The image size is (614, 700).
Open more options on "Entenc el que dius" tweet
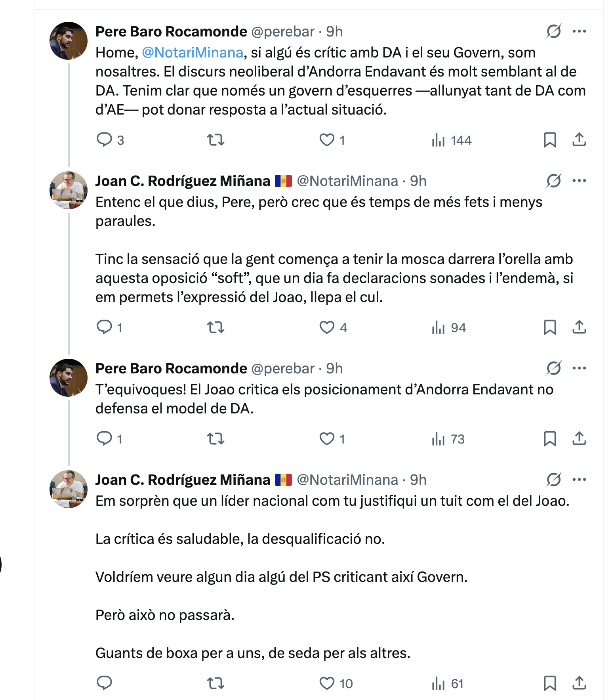coord(579,181)
